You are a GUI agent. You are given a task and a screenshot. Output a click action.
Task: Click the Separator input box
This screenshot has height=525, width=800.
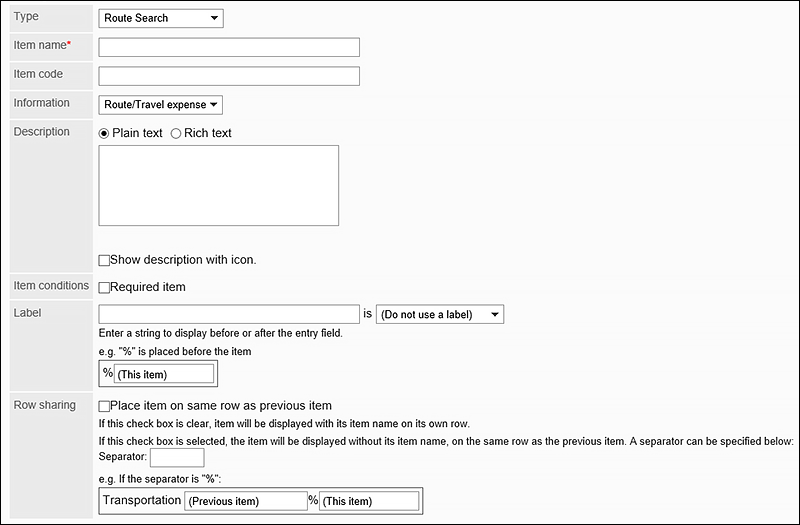point(177,458)
